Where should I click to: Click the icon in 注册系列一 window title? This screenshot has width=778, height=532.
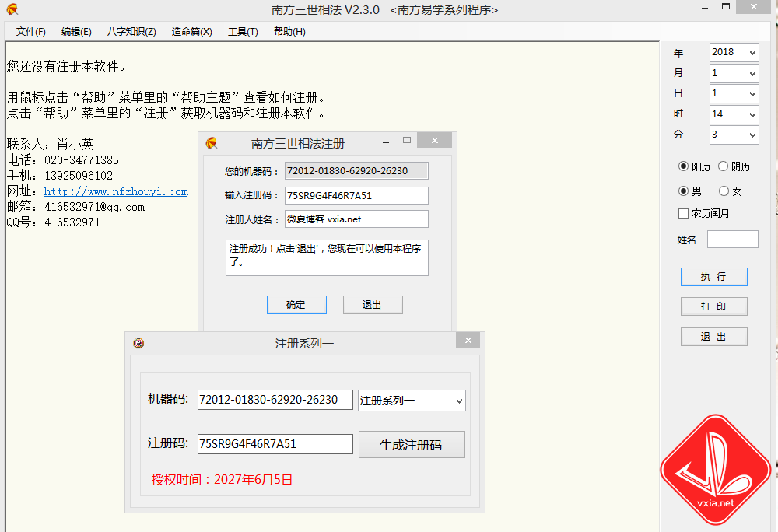pyautogui.click(x=138, y=343)
